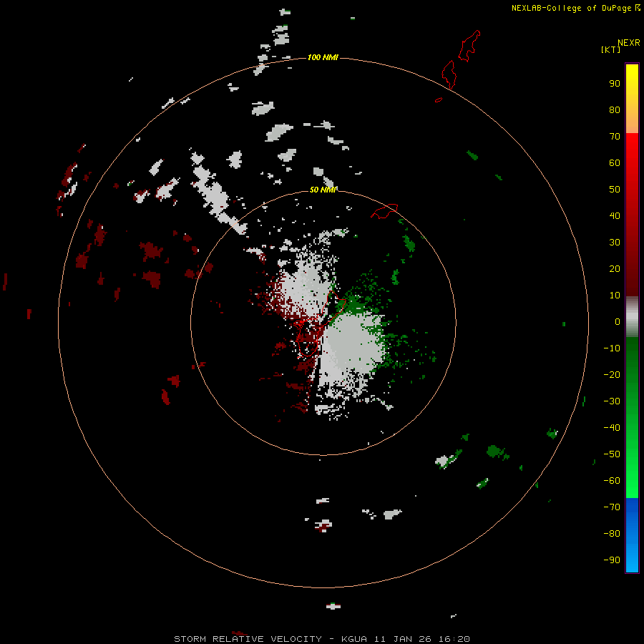
Task: Click the -90 scale value
Action: [612, 560]
